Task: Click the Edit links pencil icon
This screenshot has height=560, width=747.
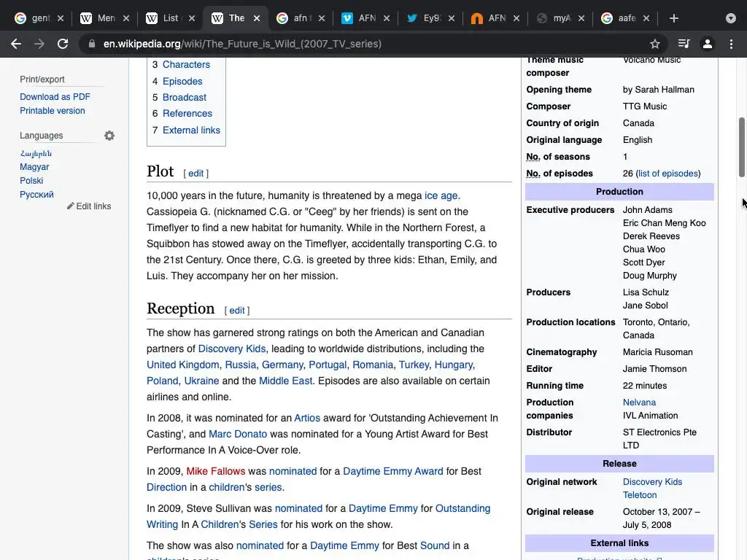Action: pyautogui.click(x=71, y=206)
